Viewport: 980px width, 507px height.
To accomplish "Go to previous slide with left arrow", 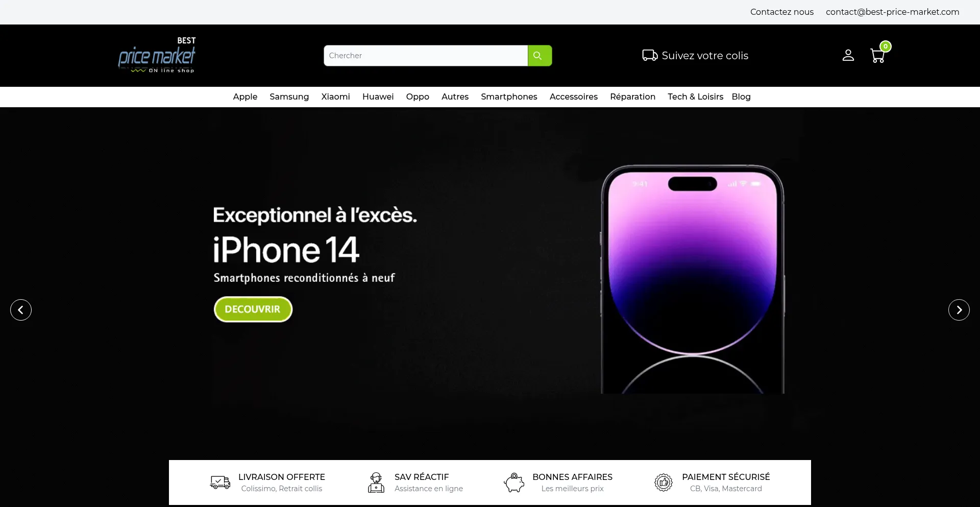I will click(21, 310).
